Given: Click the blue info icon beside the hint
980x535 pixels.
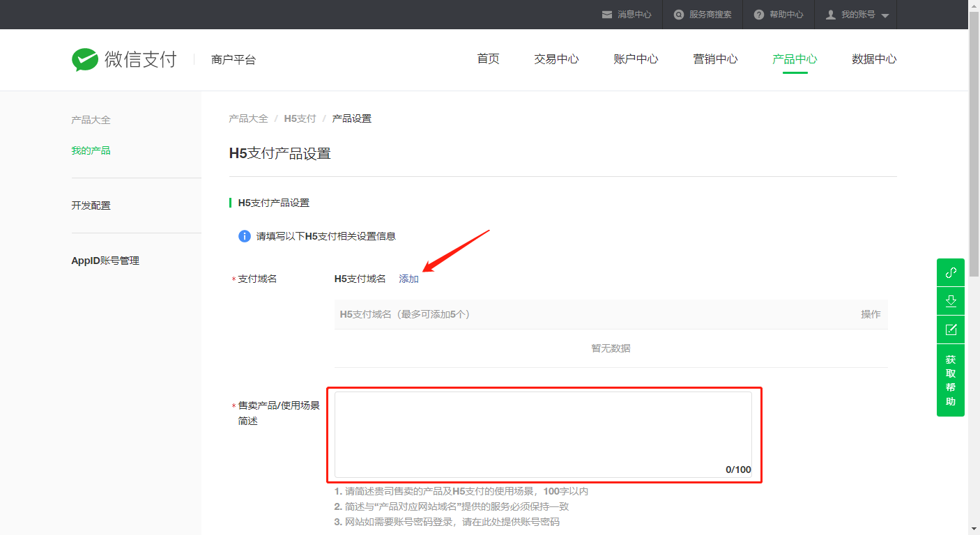Looking at the screenshot, I should point(245,236).
